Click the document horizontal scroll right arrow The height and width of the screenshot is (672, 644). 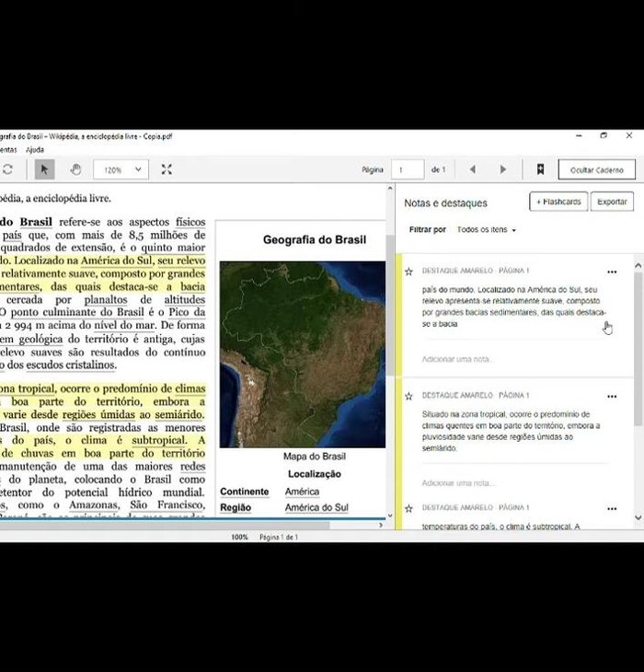point(381,525)
